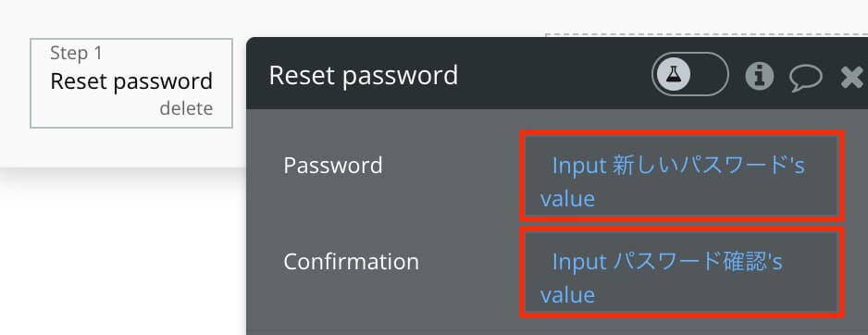Viewport: 868px width, 335px height.
Task: Click the dashed next-step placeholder box
Action: tap(706, 35)
